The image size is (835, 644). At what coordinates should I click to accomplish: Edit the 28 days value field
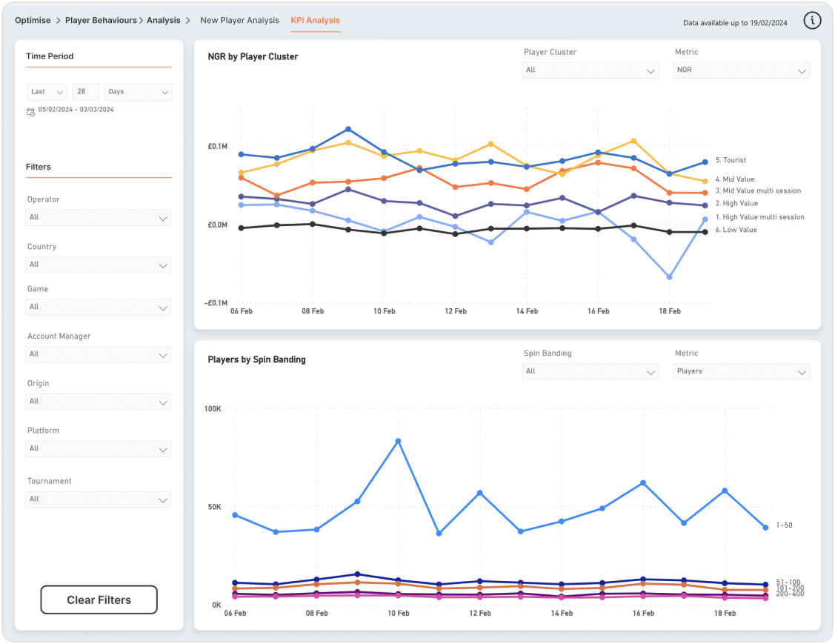click(85, 91)
